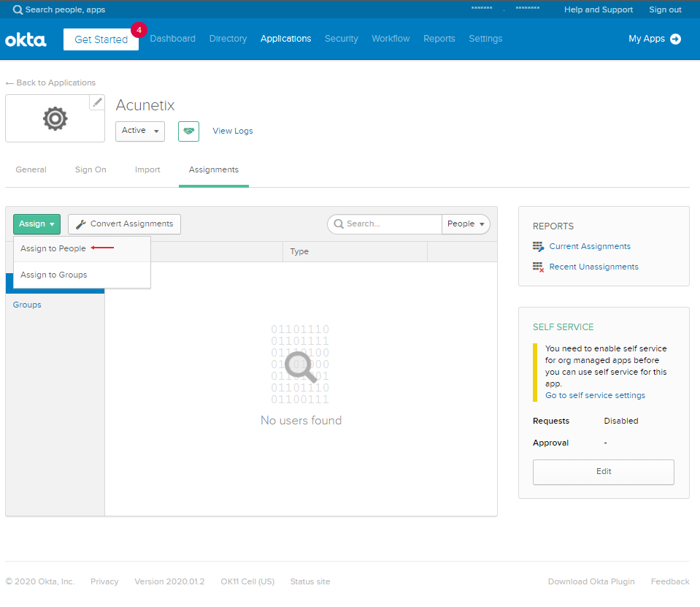Image resolution: width=700 pixels, height=607 pixels.
Task: Click the green handshake provisioning icon
Action: [188, 131]
